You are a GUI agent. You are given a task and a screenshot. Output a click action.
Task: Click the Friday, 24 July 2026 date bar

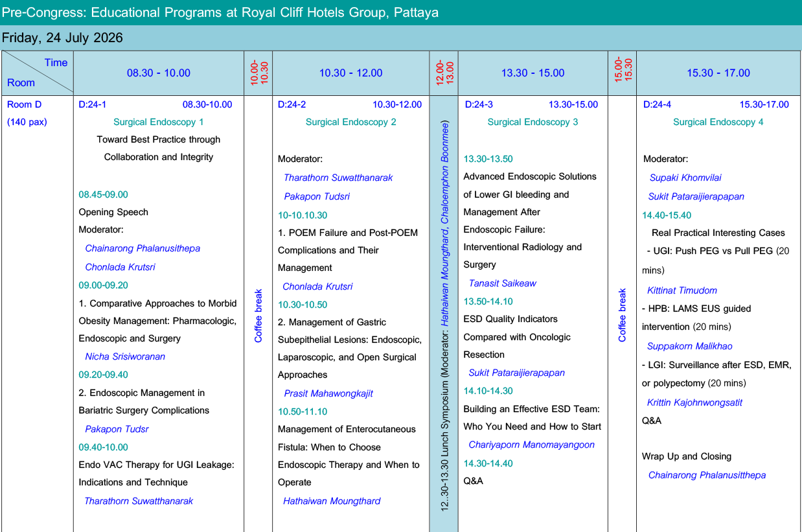pyautogui.click(x=62, y=38)
